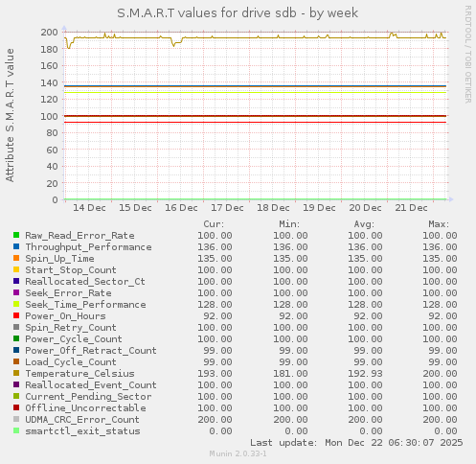Click the Power_On_Hours red legend swatch
Screen dimensions: 476x464
coord(16,315)
